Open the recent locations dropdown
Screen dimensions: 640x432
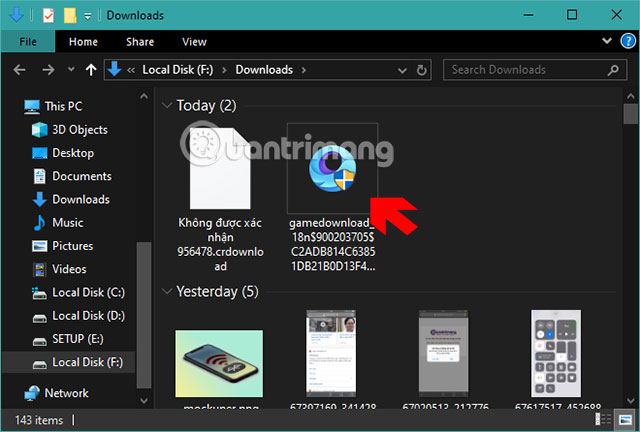coord(71,69)
